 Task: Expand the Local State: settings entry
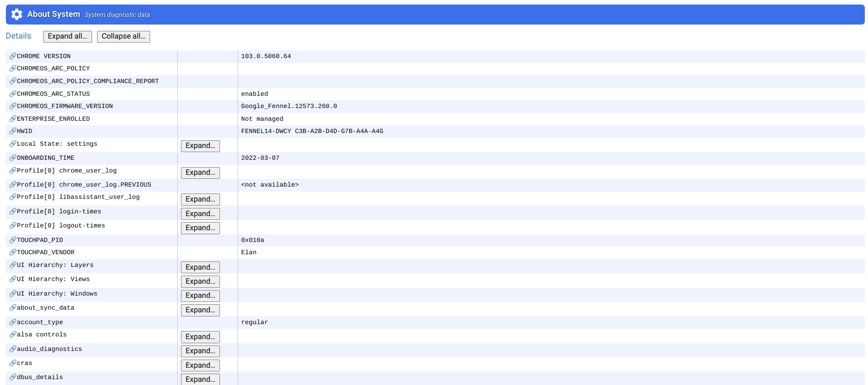click(200, 146)
